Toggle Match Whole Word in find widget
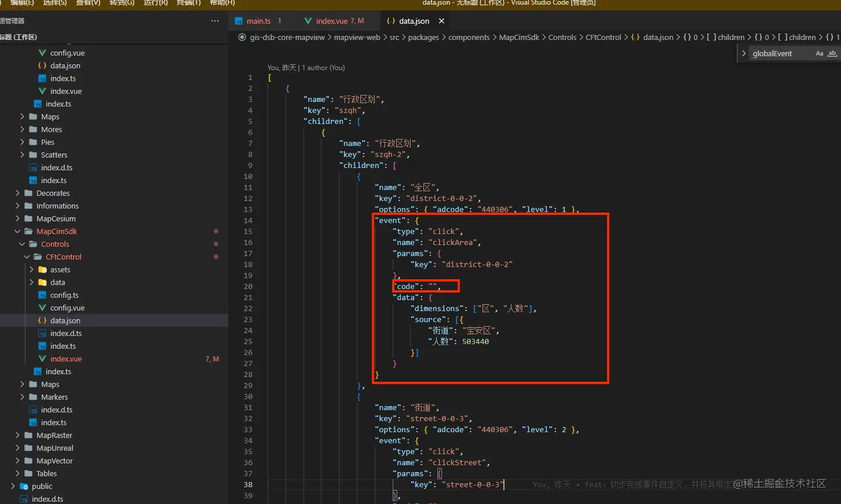 pyautogui.click(x=832, y=53)
